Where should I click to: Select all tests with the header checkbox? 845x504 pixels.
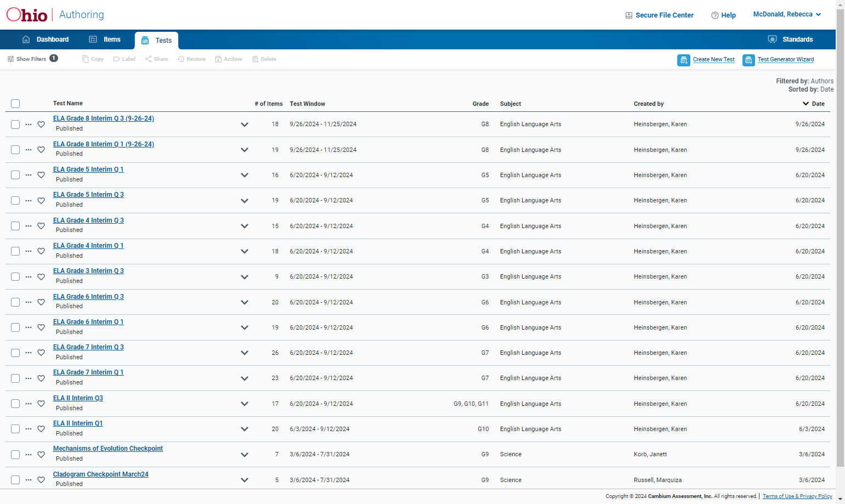(15, 104)
